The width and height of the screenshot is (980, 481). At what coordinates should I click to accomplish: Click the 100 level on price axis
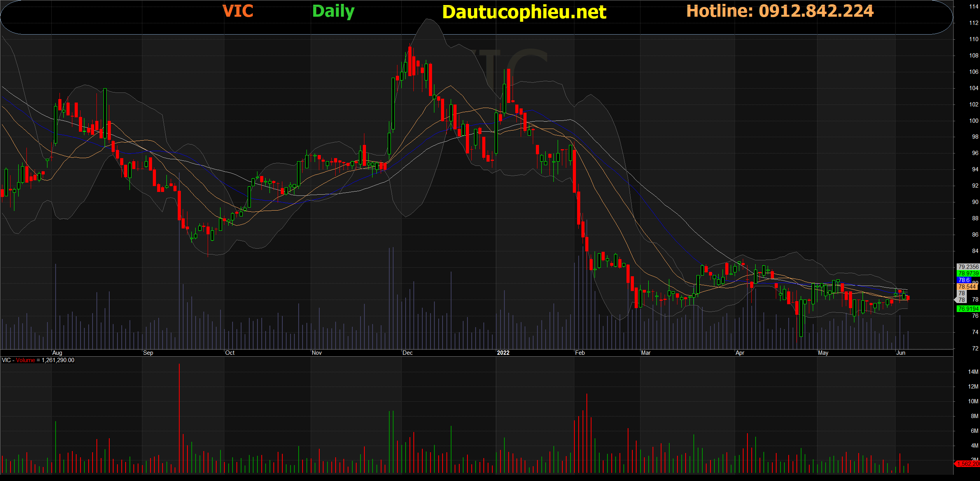click(x=973, y=121)
